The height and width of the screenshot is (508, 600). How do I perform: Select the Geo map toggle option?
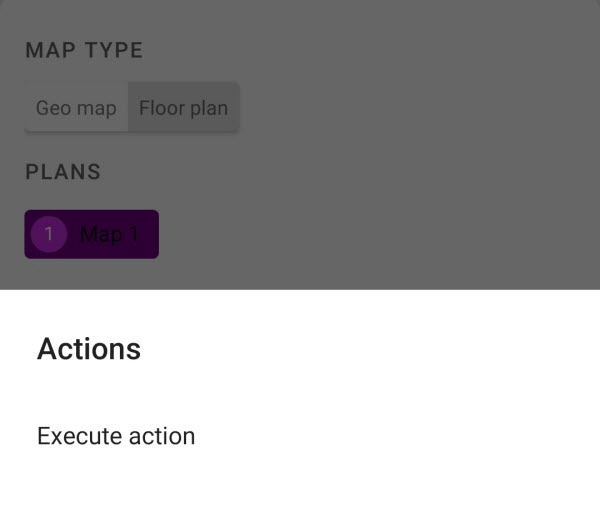tap(76, 108)
